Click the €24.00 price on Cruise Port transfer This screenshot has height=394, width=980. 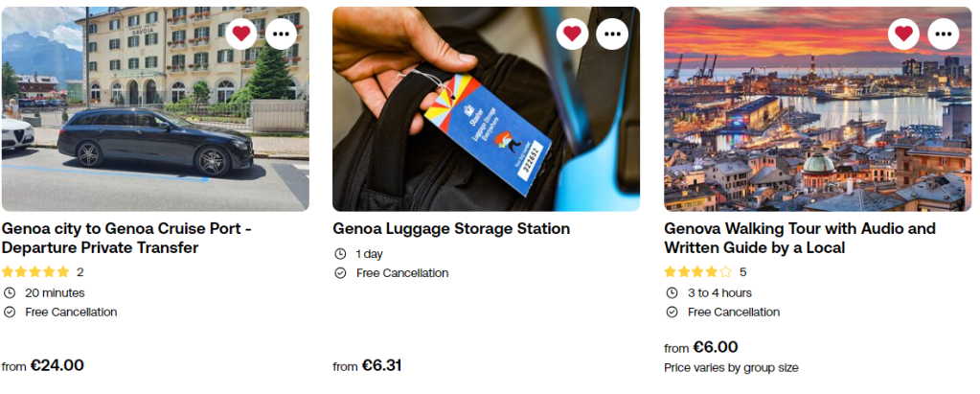57,365
